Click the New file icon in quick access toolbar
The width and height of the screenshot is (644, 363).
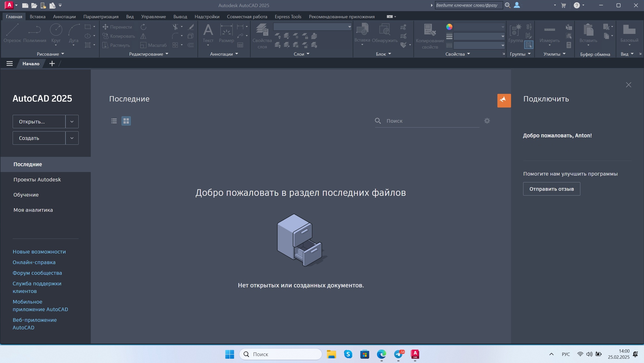25,5
